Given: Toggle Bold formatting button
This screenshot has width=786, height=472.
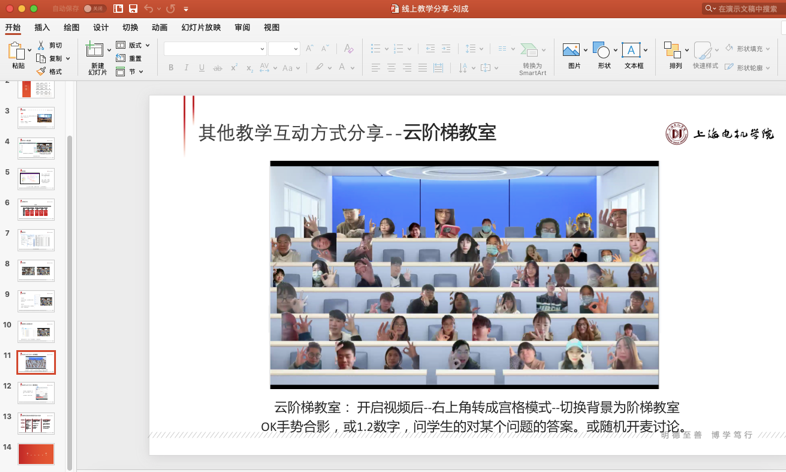Looking at the screenshot, I should pyautogui.click(x=171, y=69).
